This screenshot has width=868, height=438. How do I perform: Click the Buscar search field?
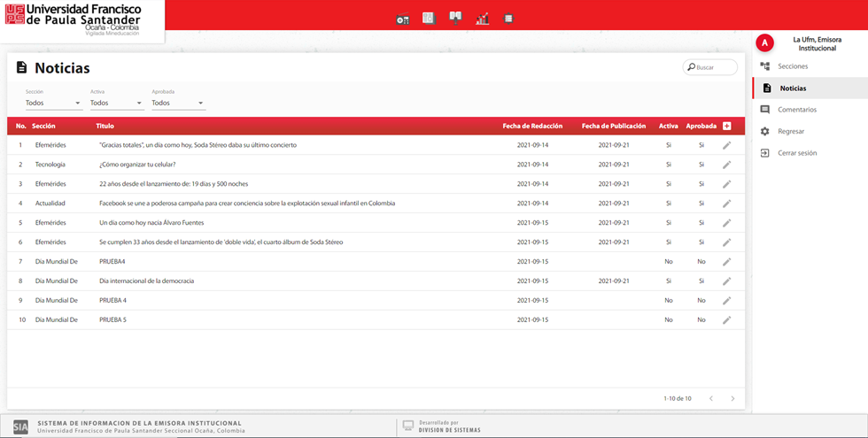coord(714,67)
